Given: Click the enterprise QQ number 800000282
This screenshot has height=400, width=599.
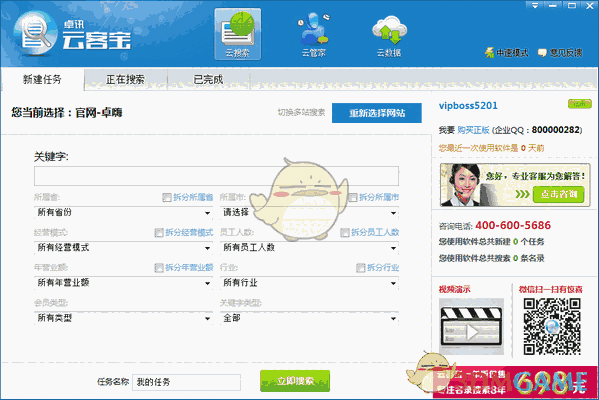Looking at the screenshot, I should (x=556, y=130).
